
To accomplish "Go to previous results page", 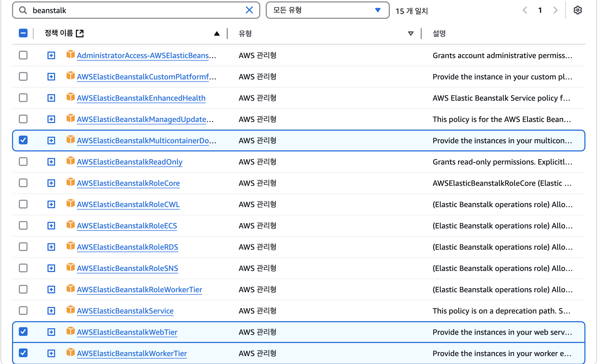I will [525, 10].
